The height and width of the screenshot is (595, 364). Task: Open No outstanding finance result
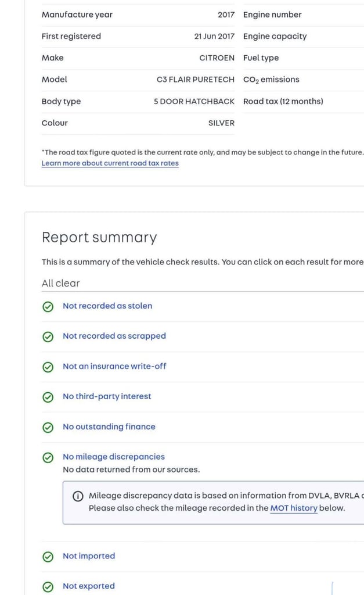click(109, 427)
